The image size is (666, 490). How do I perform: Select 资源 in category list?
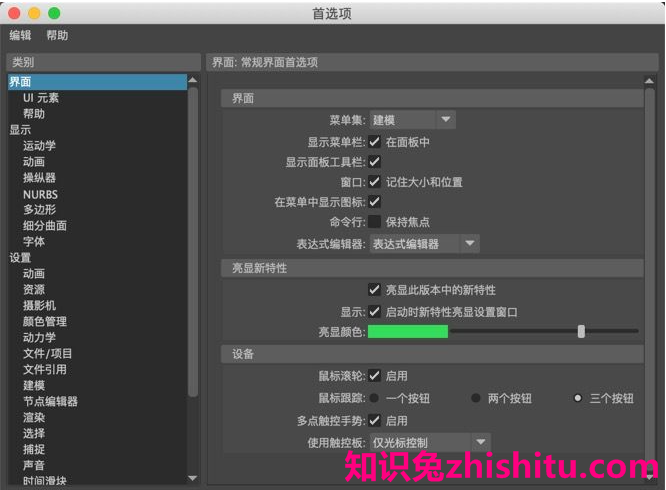34,290
